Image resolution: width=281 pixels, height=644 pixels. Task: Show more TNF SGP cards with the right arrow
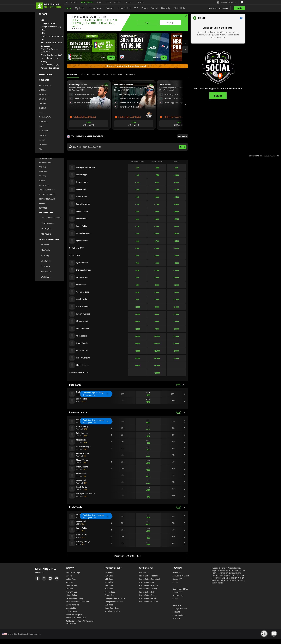[185, 105]
